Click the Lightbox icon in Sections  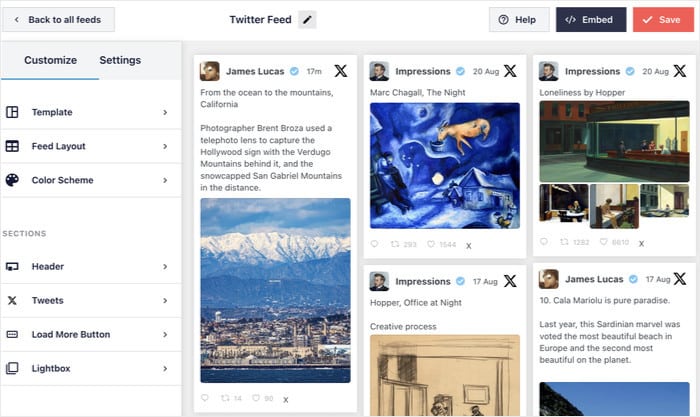(12, 368)
